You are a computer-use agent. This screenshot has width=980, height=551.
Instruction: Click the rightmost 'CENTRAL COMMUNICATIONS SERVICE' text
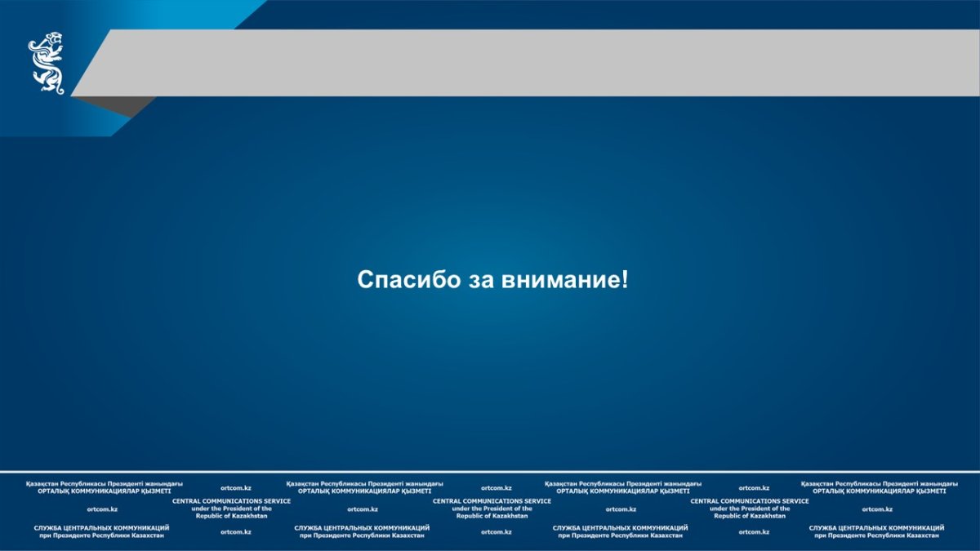tap(750, 501)
